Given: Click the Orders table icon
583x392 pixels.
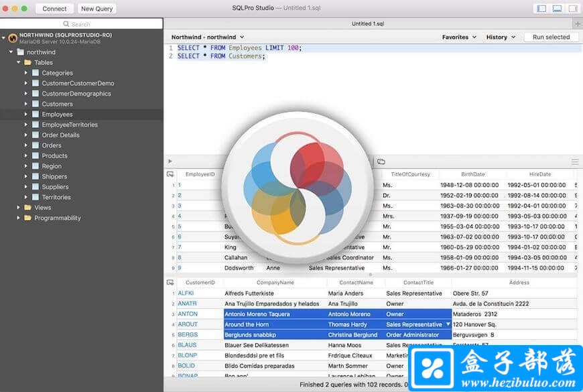Looking at the screenshot, I should (36, 145).
